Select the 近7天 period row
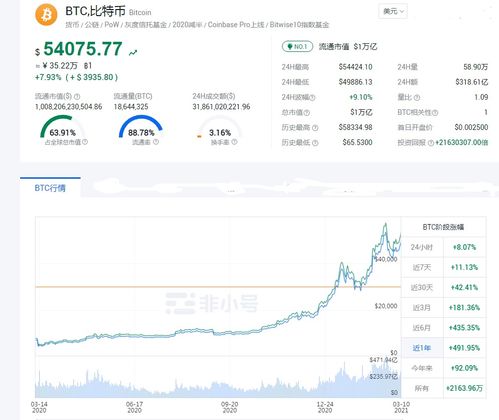 pos(444,267)
